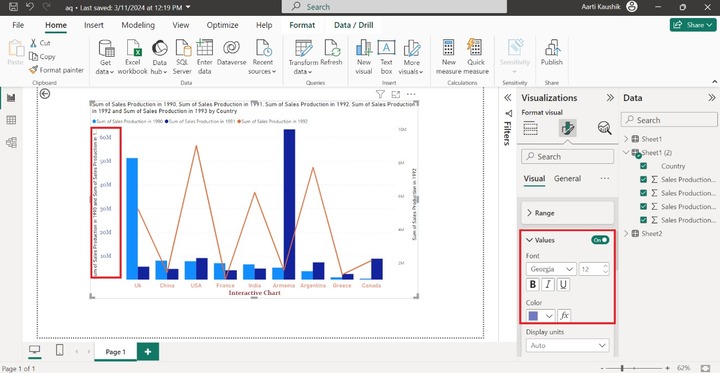
Task: Switch to the View ribbon tab
Action: [x=180, y=25]
